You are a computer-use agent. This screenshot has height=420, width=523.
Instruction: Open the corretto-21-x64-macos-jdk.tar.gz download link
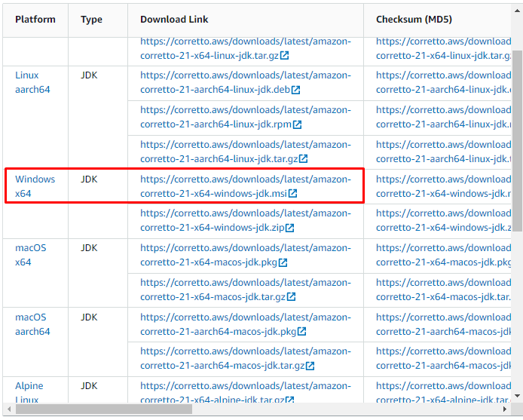point(246,290)
